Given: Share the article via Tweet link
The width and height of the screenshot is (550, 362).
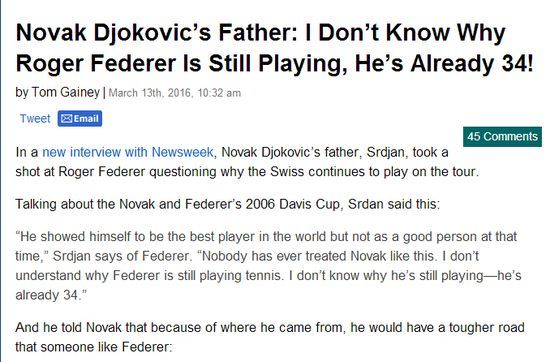Looking at the screenshot, I should click(35, 119).
